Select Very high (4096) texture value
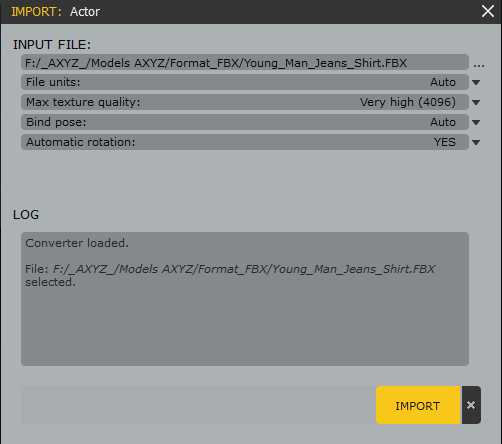Image resolution: width=502 pixels, height=444 pixels. pyautogui.click(x=408, y=102)
